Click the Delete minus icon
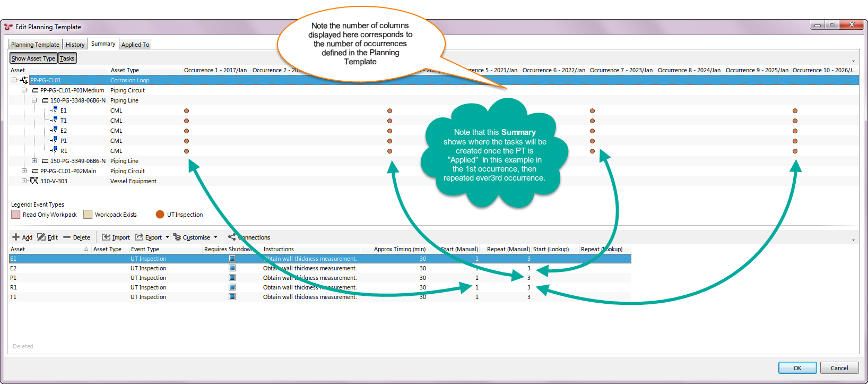 point(67,237)
